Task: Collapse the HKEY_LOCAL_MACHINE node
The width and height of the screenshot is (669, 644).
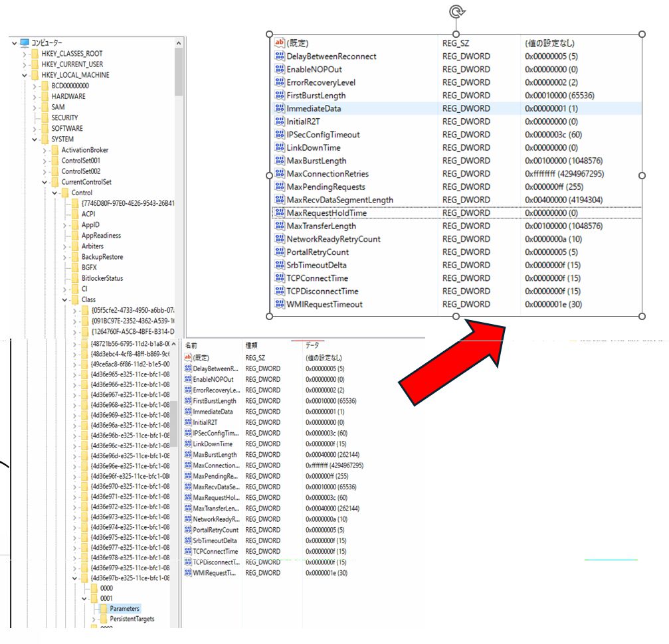Action: (25, 75)
